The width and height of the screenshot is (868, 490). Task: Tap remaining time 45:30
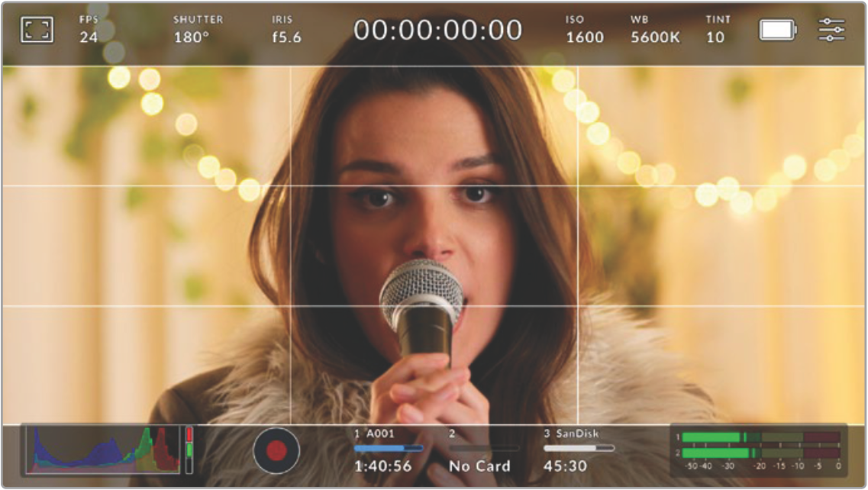pos(565,466)
